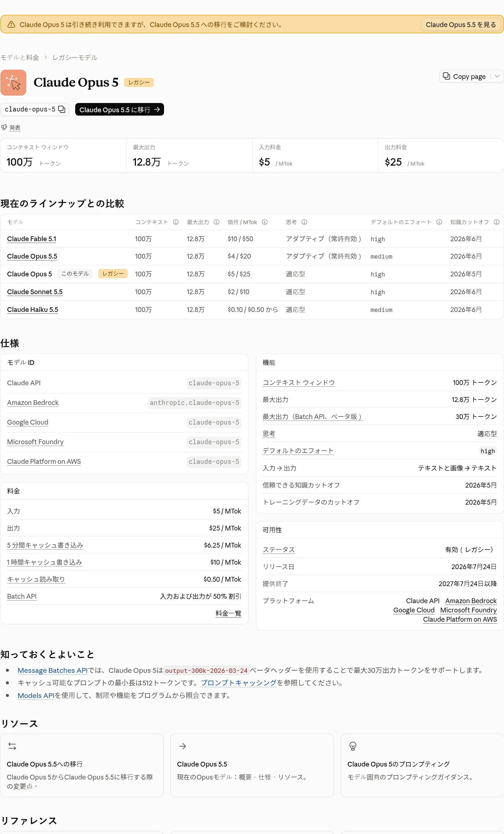The width and height of the screenshot is (504, 834).
Task: Go to モデルと料金 breadcrumb
Action: coord(20,57)
